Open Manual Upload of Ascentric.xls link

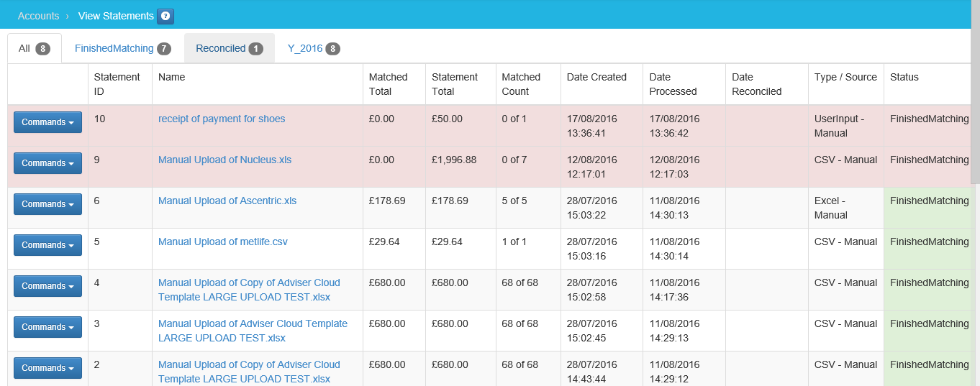tap(227, 201)
